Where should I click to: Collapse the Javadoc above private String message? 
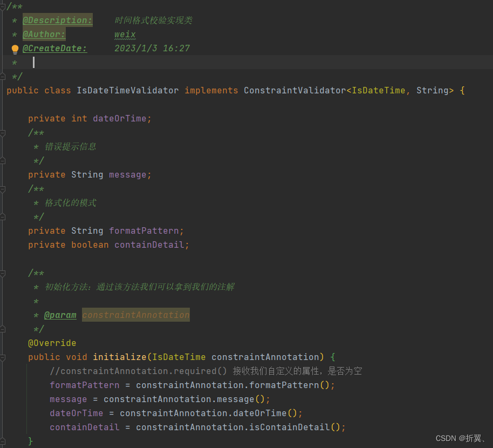[x=3, y=133]
